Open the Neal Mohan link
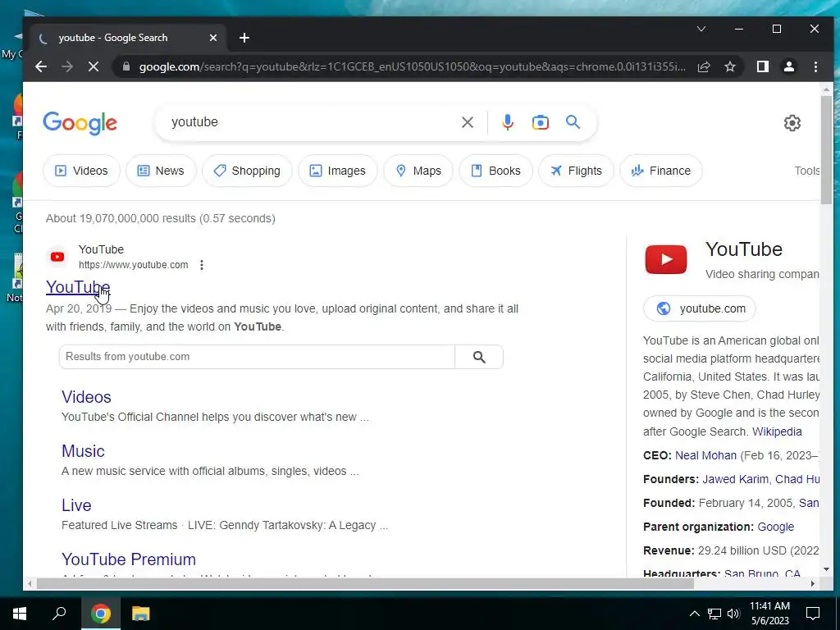Viewport: 840px width, 630px height. point(705,455)
